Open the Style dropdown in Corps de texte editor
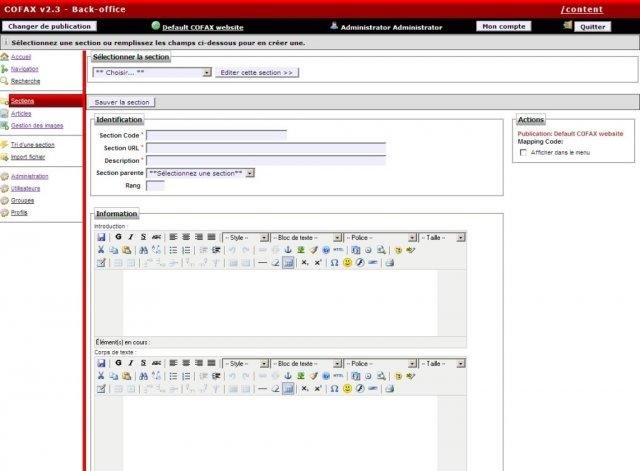The height and width of the screenshot is (471, 640). pyautogui.click(x=245, y=363)
